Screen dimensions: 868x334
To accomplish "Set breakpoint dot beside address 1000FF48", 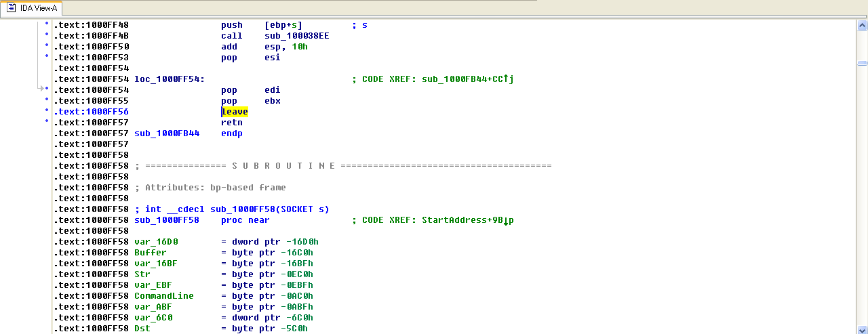I will click(x=47, y=25).
